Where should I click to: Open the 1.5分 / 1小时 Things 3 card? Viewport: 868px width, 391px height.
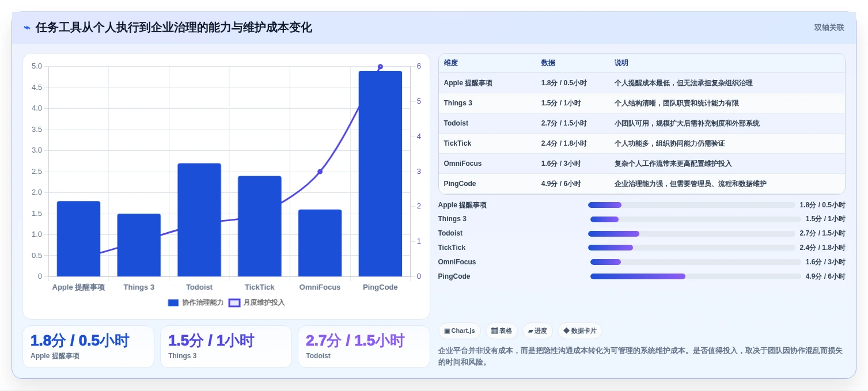click(x=226, y=347)
